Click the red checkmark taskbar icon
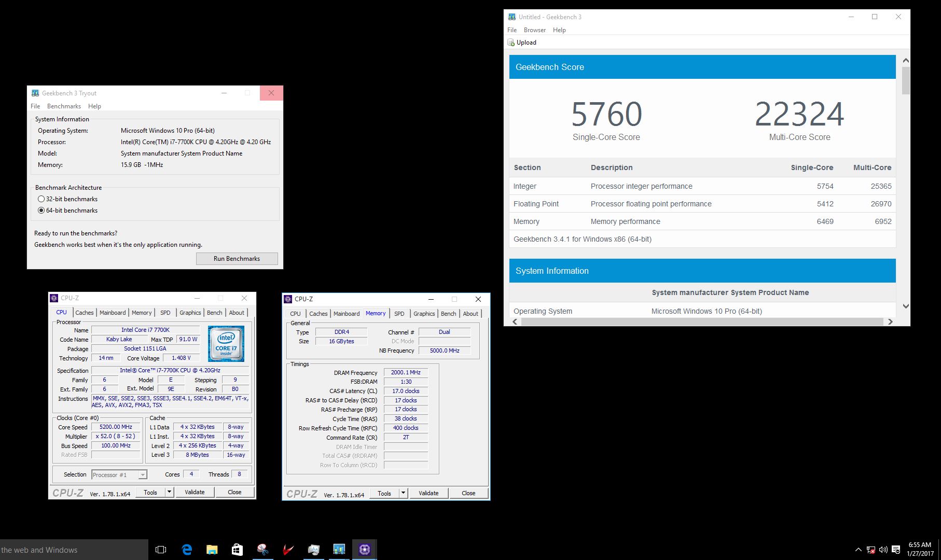Image resolution: width=941 pixels, height=560 pixels. [x=288, y=550]
